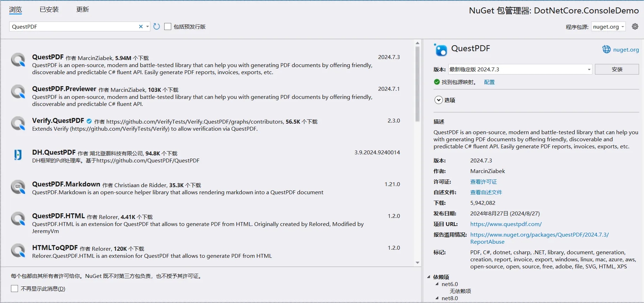
Task: Click the list scroll up arrow
Action: pyautogui.click(x=417, y=43)
